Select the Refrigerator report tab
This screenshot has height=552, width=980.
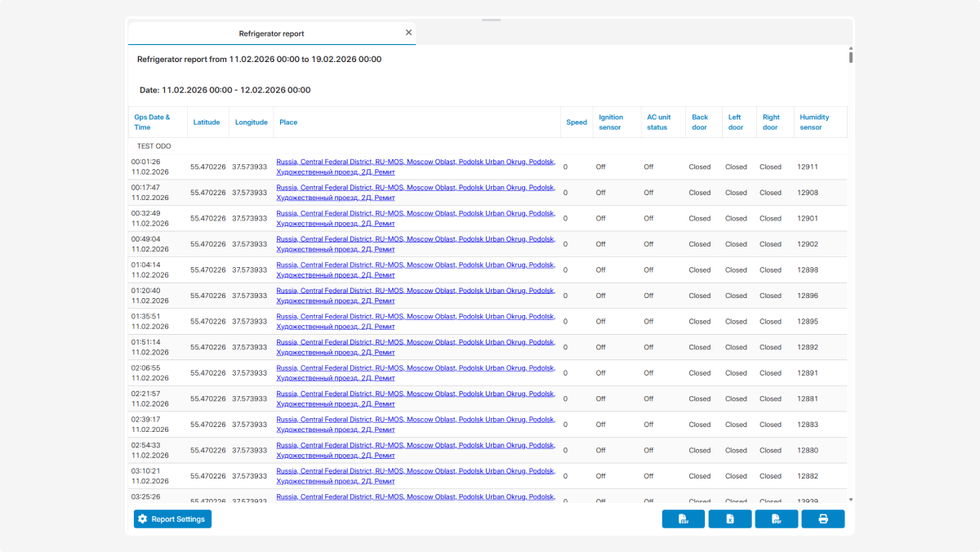[x=271, y=33]
